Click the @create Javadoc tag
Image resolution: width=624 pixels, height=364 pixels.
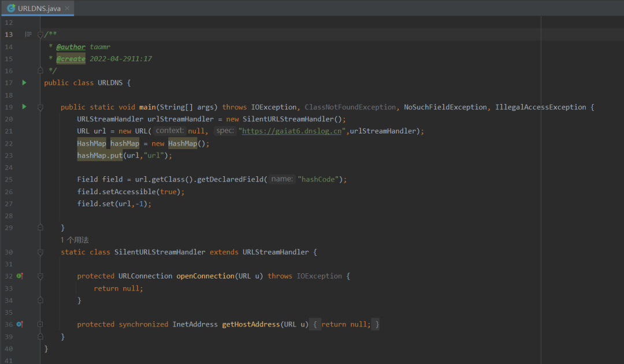coord(71,59)
